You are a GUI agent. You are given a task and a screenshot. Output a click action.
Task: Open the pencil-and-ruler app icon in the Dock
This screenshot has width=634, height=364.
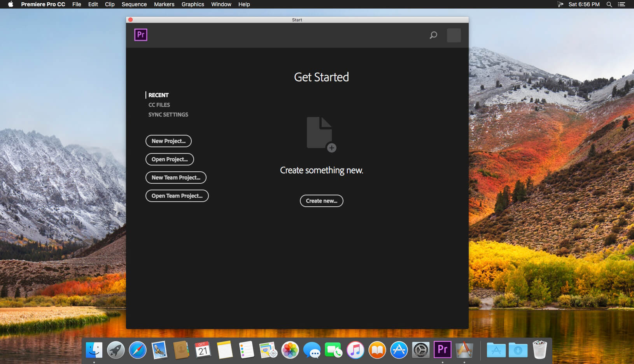pyautogui.click(x=464, y=350)
